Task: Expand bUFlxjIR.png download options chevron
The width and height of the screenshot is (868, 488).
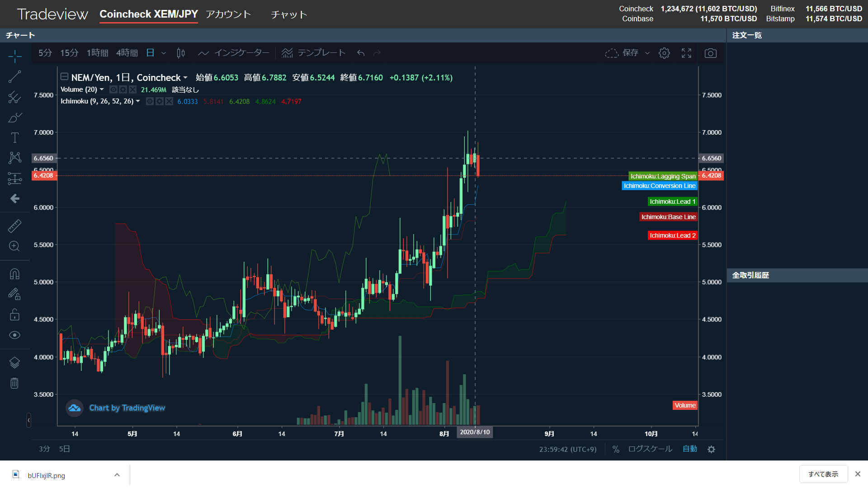Action: 117,474
